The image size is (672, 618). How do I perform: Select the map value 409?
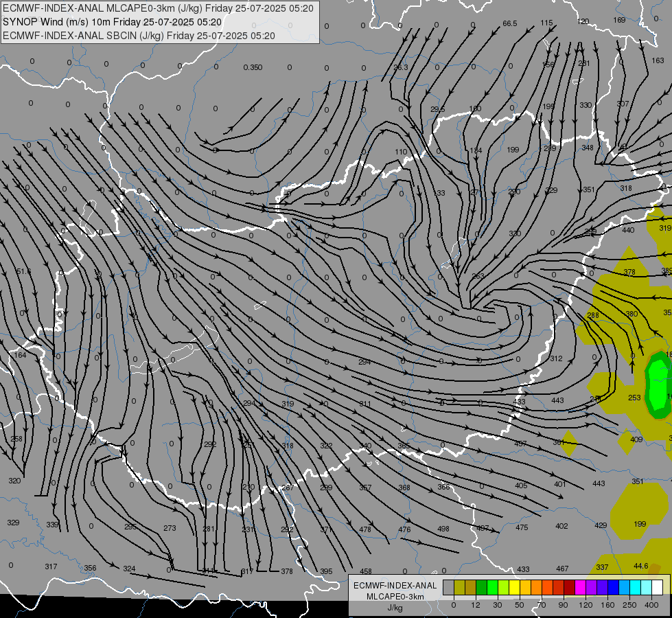pos(636,439)
